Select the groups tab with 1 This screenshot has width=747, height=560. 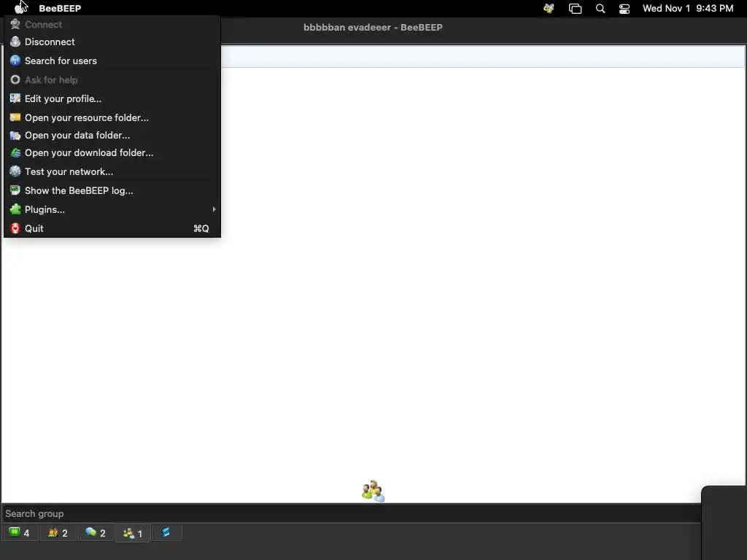tap(133, 533)
